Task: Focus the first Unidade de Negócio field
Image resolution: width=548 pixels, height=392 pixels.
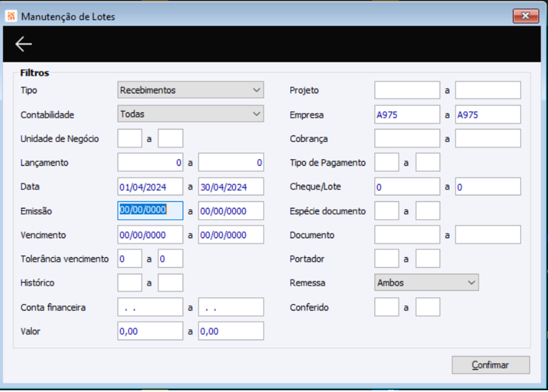Action: click(x=130, y=138)
